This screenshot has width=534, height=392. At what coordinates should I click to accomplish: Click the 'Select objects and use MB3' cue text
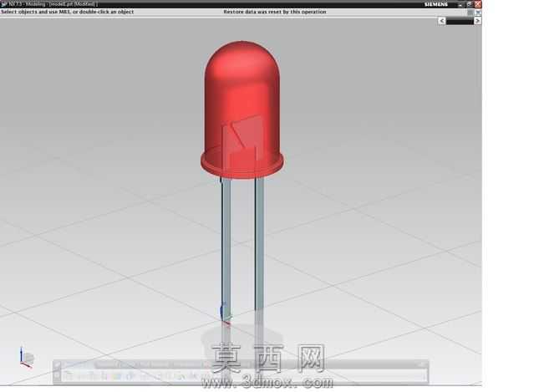pyautogui.click(x=68, y=12)
